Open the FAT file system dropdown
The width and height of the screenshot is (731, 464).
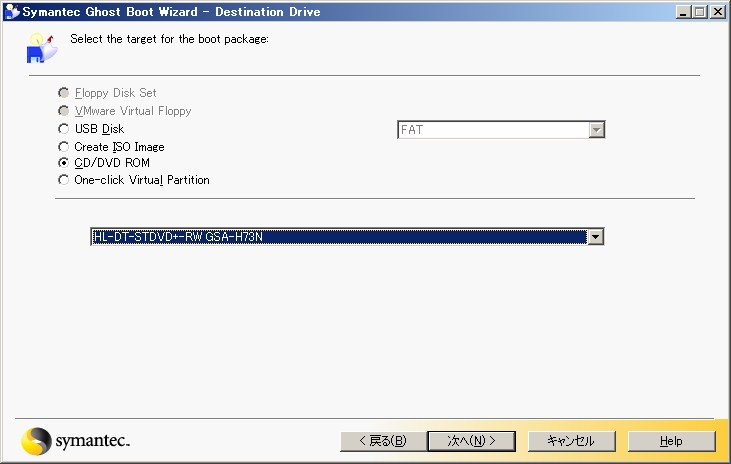[x=596, y=130]
